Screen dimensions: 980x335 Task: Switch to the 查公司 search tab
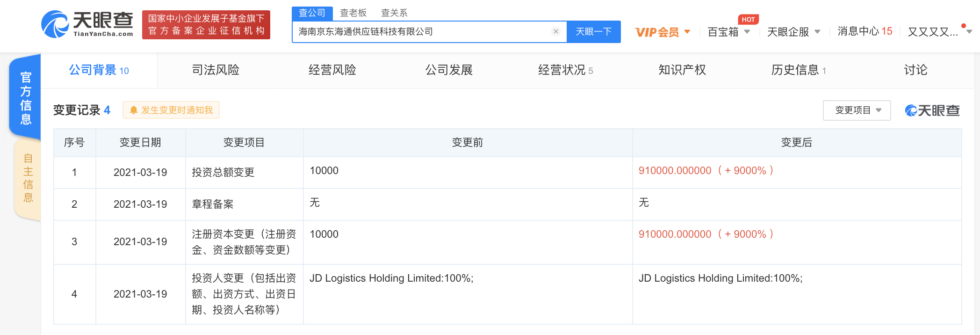point(312,13)
